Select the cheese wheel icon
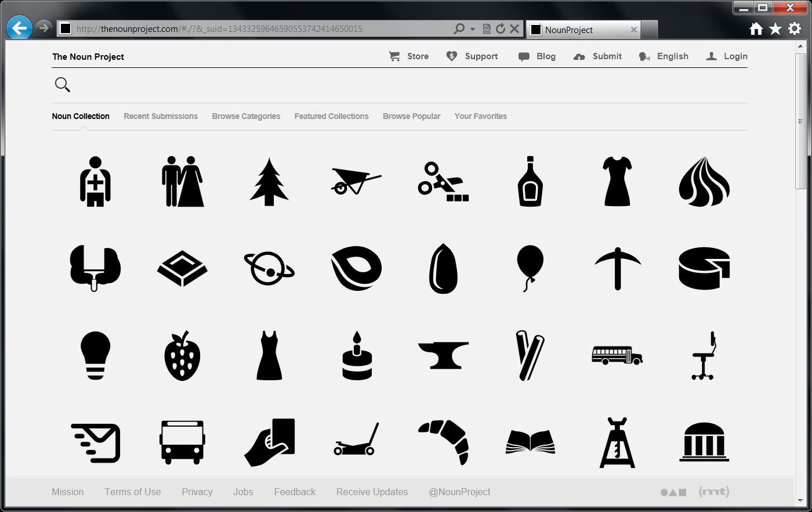This screenshot has width=812, height=512. point(704,268)
